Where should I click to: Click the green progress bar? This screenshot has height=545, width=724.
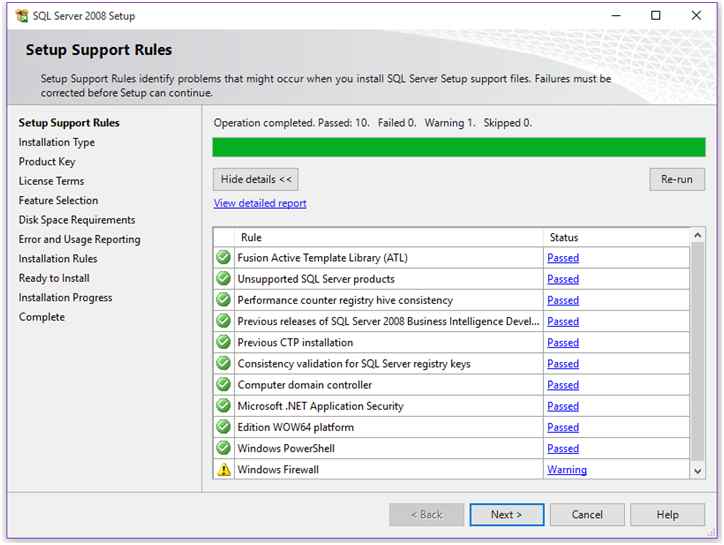(x=459, y=147)
